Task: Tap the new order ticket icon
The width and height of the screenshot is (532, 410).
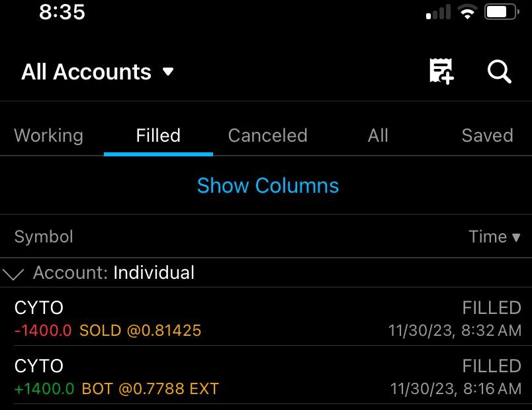Action: [x=441, y=71]
